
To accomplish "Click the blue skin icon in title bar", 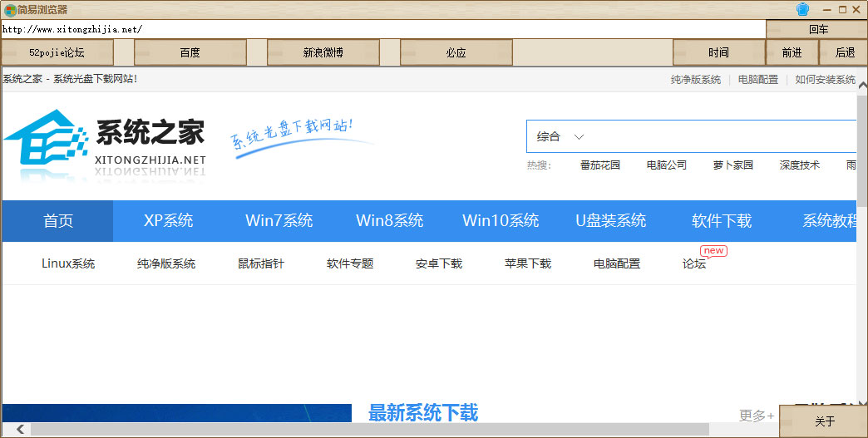I will tap(802, 9).
